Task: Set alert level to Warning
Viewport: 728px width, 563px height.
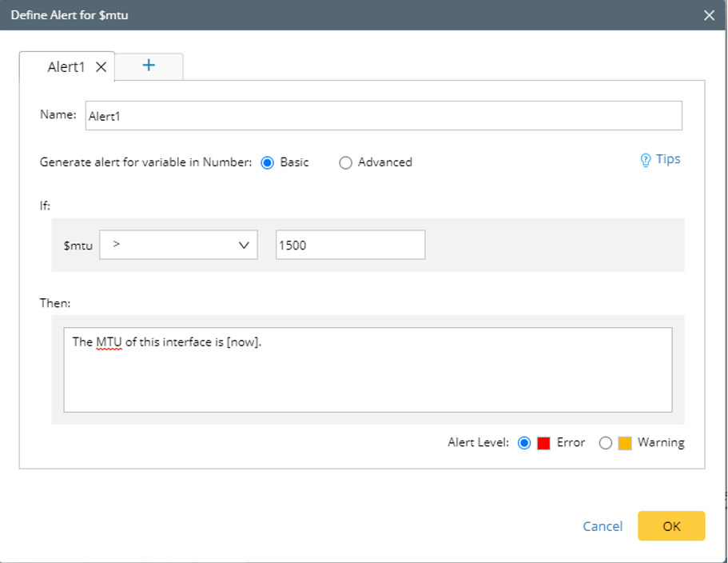Action: (605, 442)
